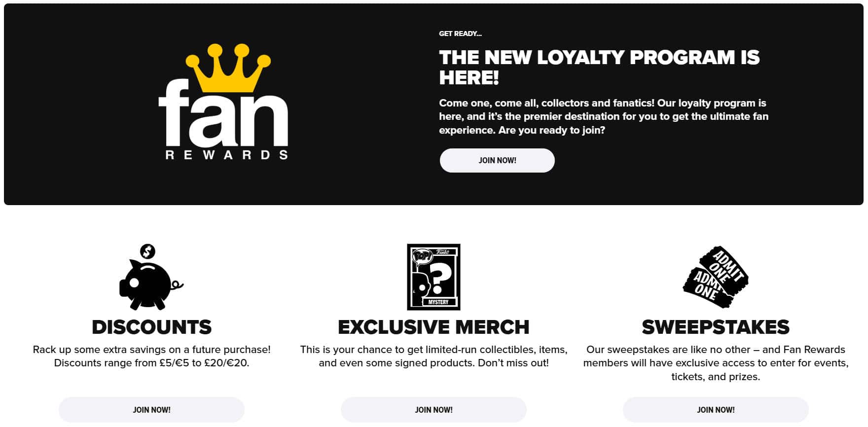Screen dimensions: 868x427
Task: Click the Admit One tickets icon
Action: tap(716, 277)
